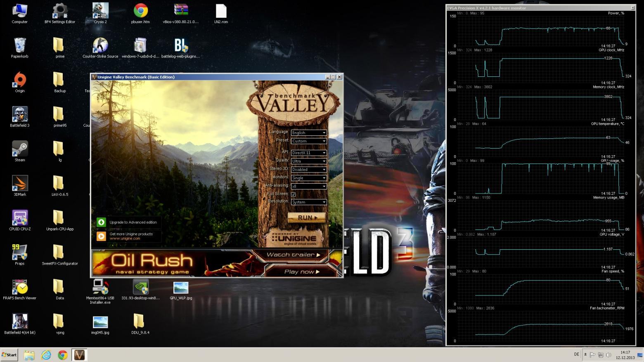Click the Windows Start button
The height and width of the screenshot is (362, 644).
point(9,355)
